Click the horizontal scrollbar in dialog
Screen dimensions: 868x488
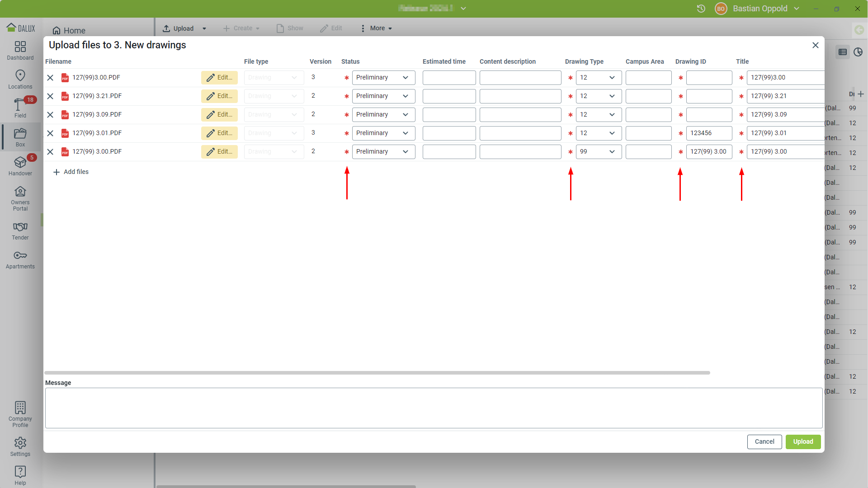point(377,373)
